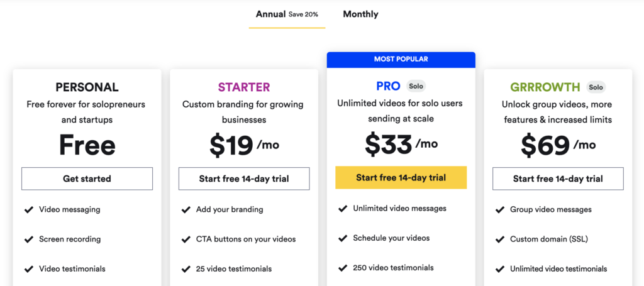Viewport: 644px width, 286px height.
Task: Click the Get started button for Personal
Action: [x=87, y=179]
